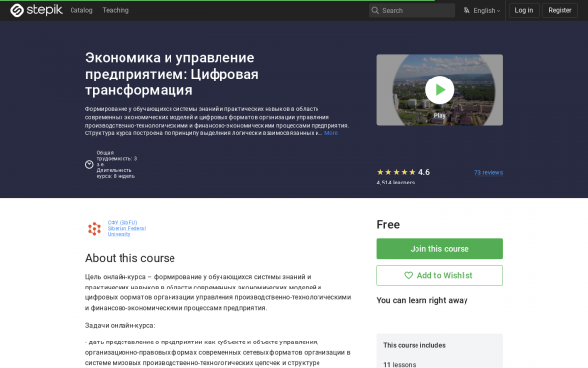Click the '11 lessons' entry
Screen dimensions: 588x368
(400, 364)
